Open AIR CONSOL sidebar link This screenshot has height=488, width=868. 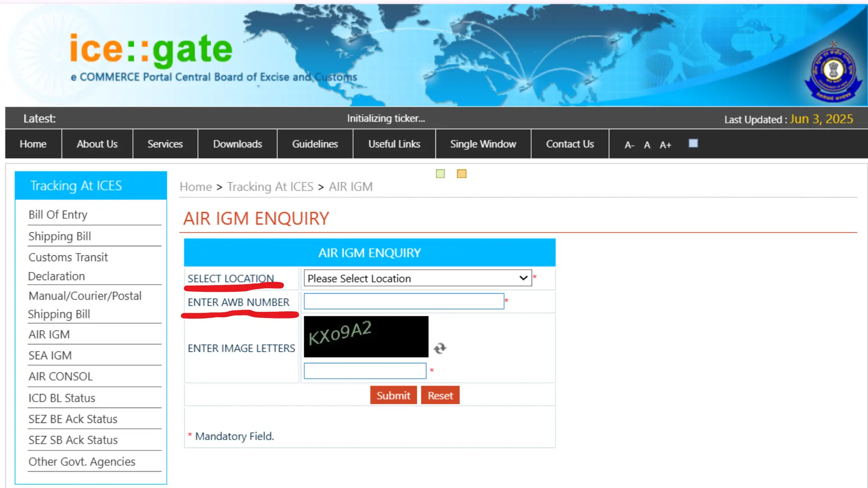point(61,376)
